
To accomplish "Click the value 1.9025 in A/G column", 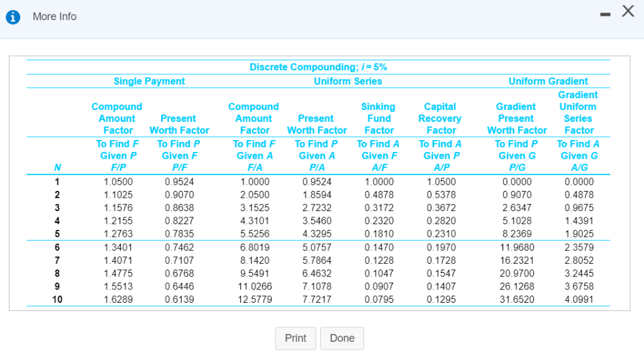I will point(579,234).
